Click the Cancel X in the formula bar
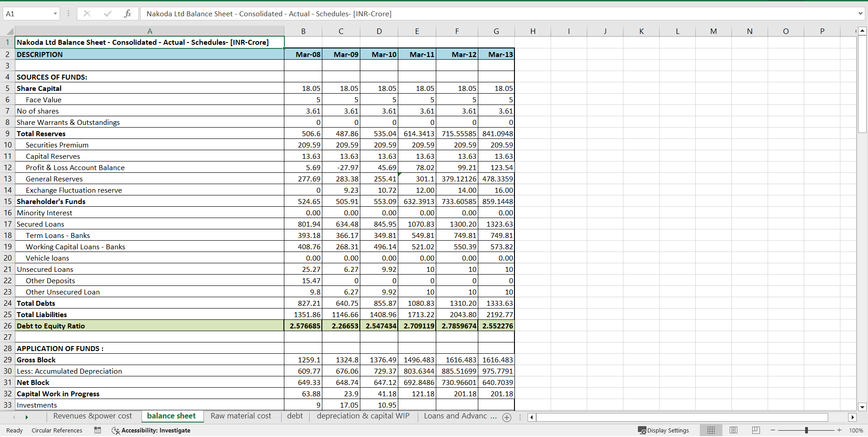The height and width of the screenshot is (437, 868). point(87,14)
